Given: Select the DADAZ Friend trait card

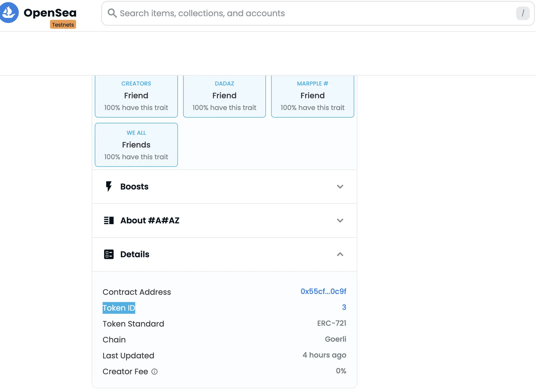Looking at the screenshot, I should 224,96.
